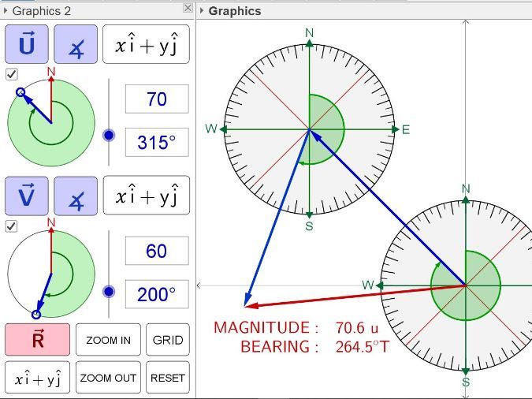Click the W label on upper compass

pyautogui.click(x=211, y=129)
